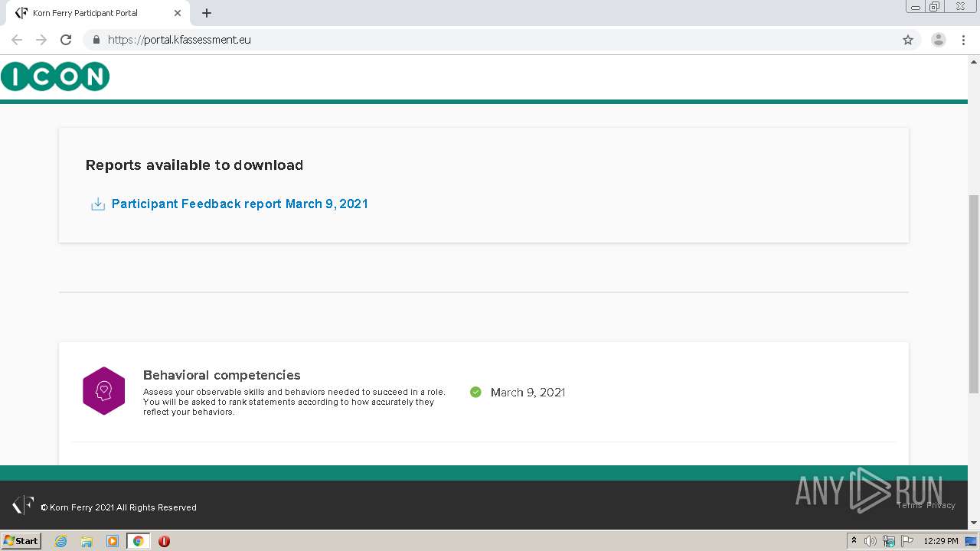This screenshot has height=551, width=980.
Task: Select the Korn Ferry Participant Portal tab
Action: pyautogui.click(x=96, y=13)
